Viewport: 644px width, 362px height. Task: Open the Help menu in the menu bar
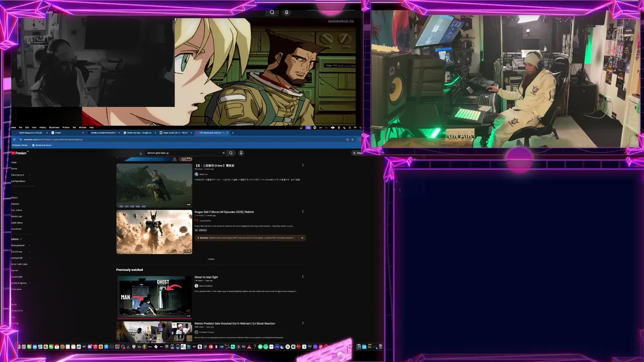(x=92, y=127)
